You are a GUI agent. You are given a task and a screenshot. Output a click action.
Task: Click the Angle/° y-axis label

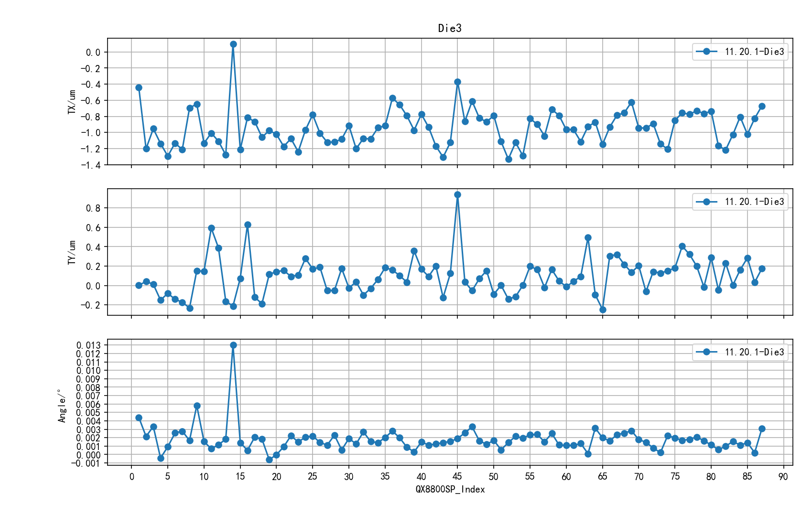pyautogui.click(x=62, y=406)
